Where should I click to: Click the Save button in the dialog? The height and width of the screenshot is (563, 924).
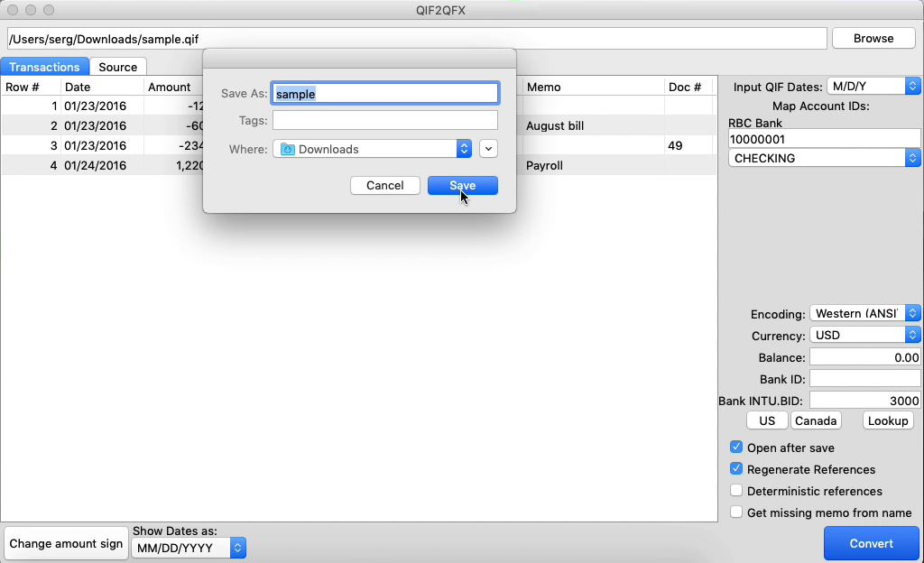coord(463,186)
